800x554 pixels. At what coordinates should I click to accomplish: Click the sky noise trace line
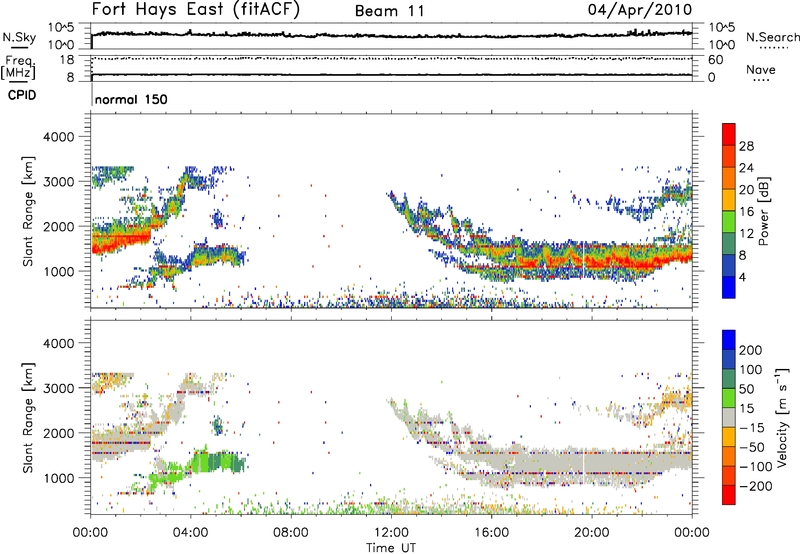tap(392, 35)
